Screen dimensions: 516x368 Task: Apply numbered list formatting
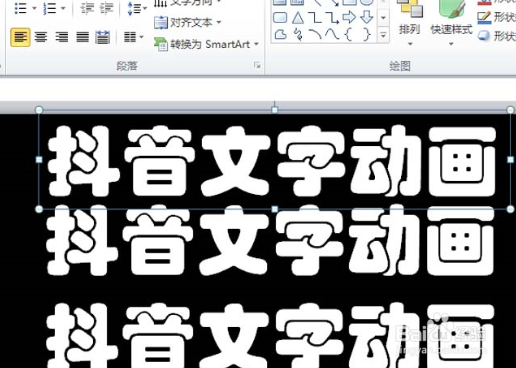[x=50, y=8]
